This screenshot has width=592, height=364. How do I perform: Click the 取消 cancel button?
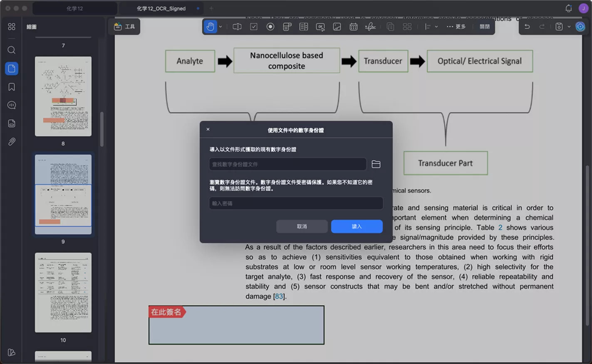pyautogui.click(x=302, y=226)
